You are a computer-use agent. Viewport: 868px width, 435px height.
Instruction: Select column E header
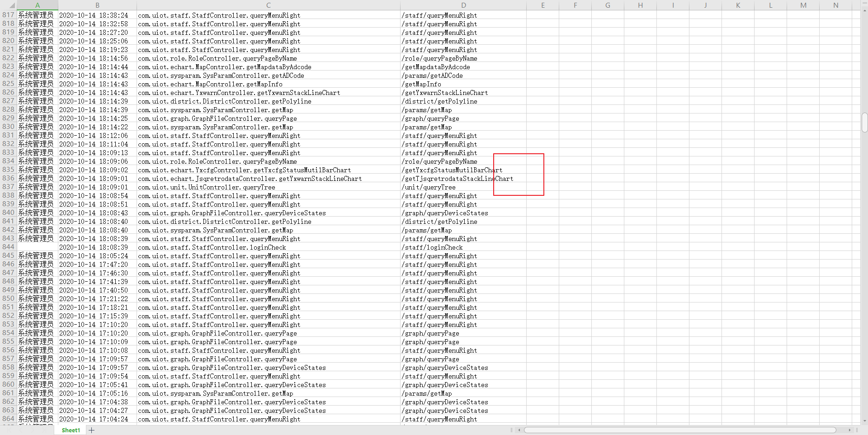point(543,5)
